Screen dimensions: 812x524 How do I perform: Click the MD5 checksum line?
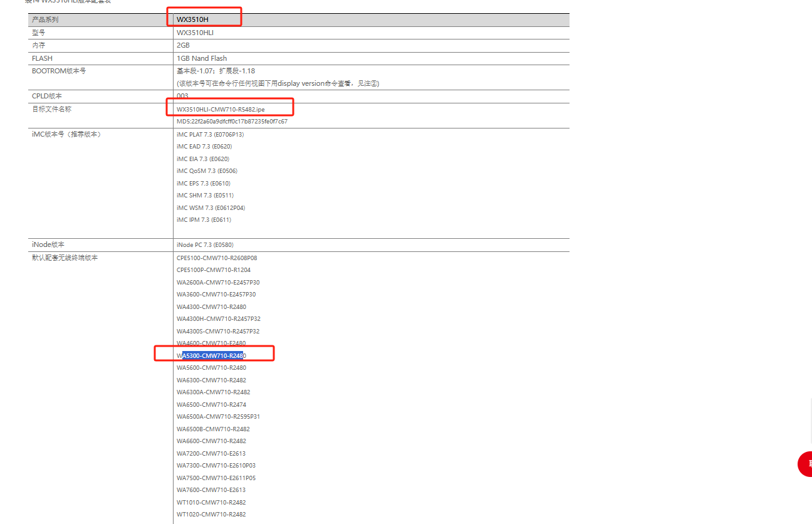232,122
